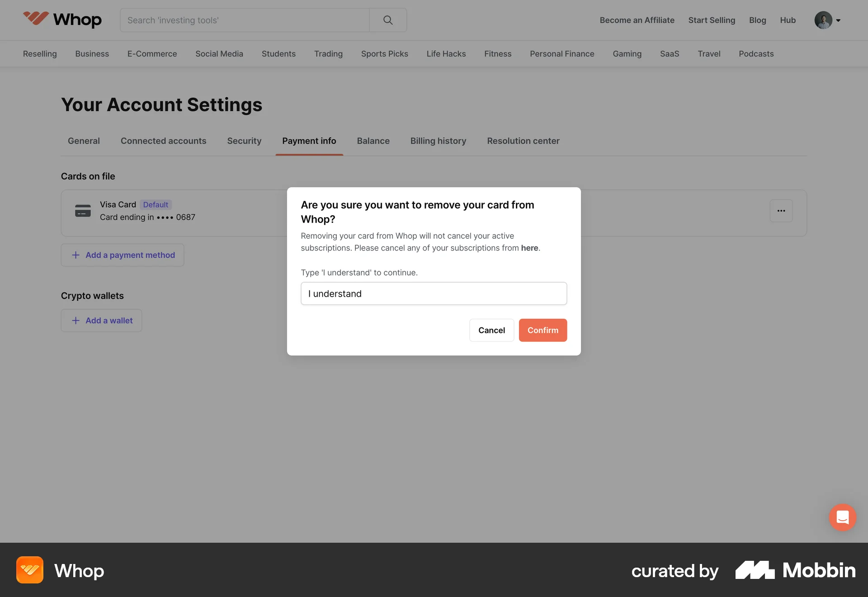This screenshot has height=597, width=868.
Task: Open the card options ellipsis menu
Action: [x=781, y=211]
